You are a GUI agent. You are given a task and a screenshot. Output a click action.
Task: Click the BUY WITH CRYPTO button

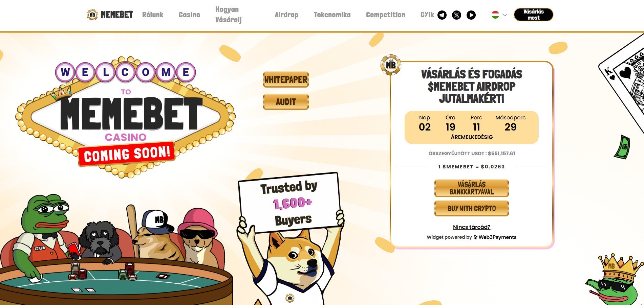pos(471,208)
